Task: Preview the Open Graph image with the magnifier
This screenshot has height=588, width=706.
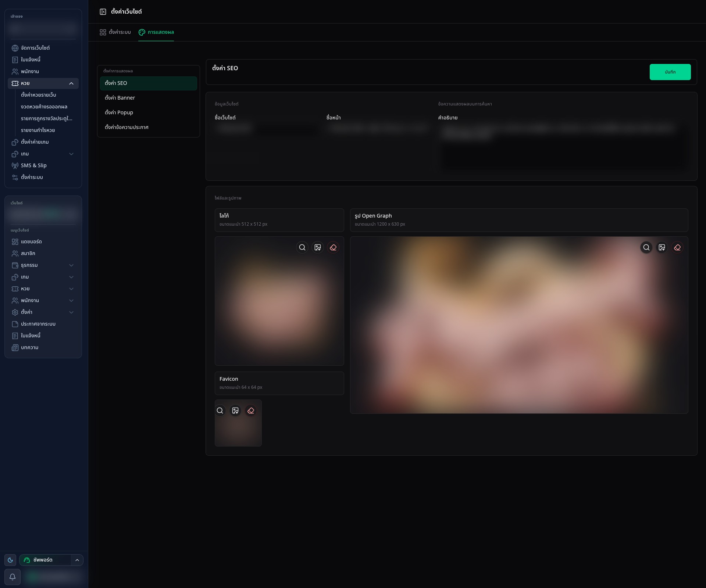Action: coord(646,247)
